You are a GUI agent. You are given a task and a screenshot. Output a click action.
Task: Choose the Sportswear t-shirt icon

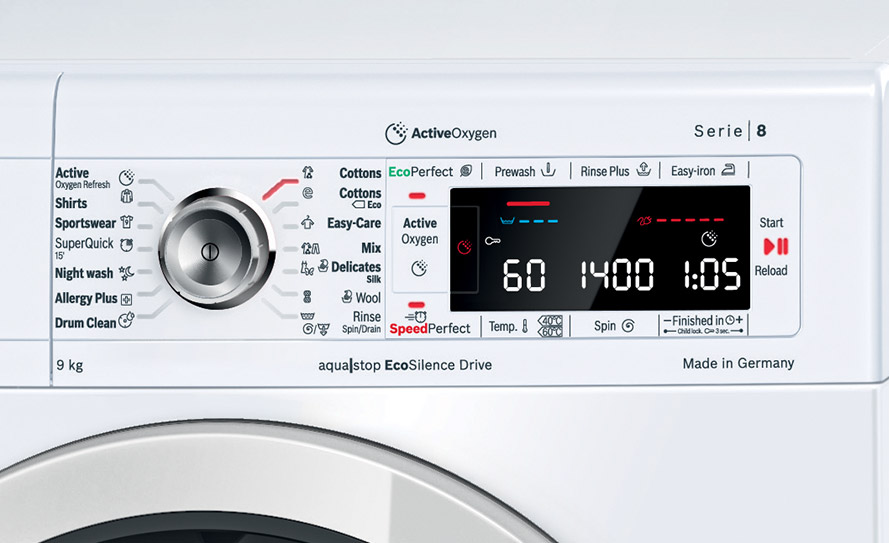tap(126, 222)
